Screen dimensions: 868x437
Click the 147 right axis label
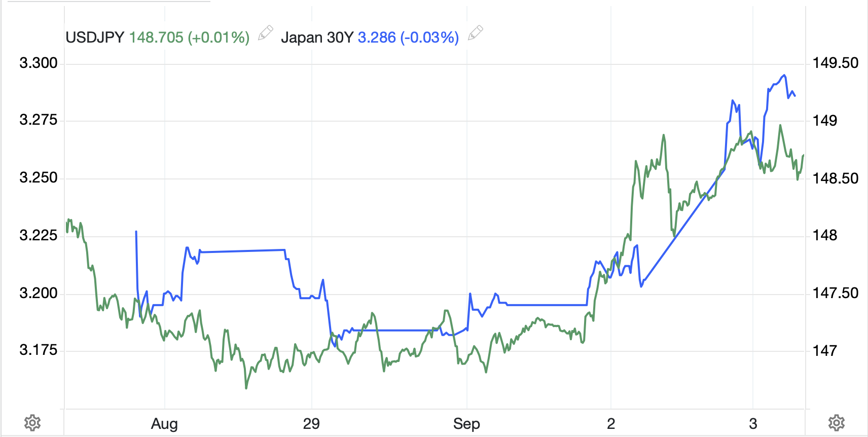pos(824,350)
